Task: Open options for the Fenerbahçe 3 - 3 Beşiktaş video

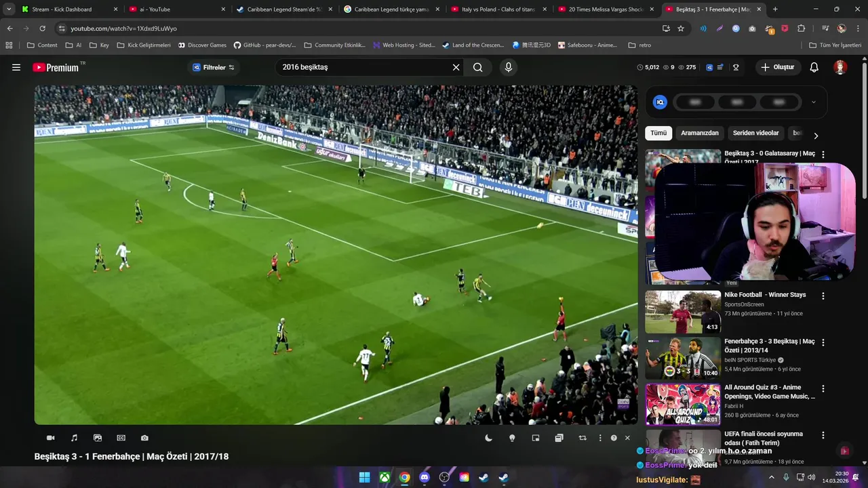Action: pos(823,342)
